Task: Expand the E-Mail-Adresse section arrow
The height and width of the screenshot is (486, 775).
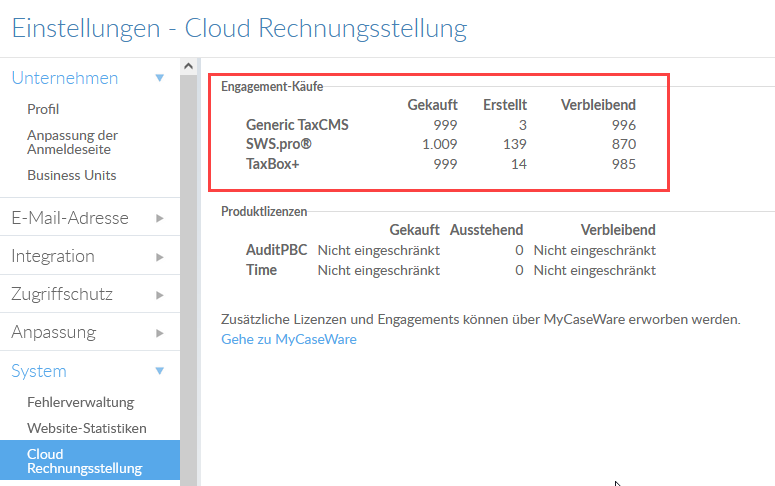Action: 160,218
